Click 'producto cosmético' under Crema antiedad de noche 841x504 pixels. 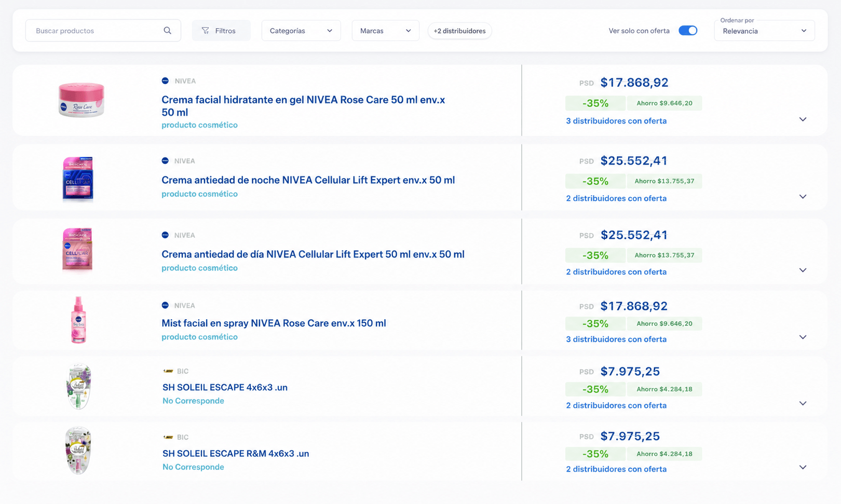click(x=199, y=194)
